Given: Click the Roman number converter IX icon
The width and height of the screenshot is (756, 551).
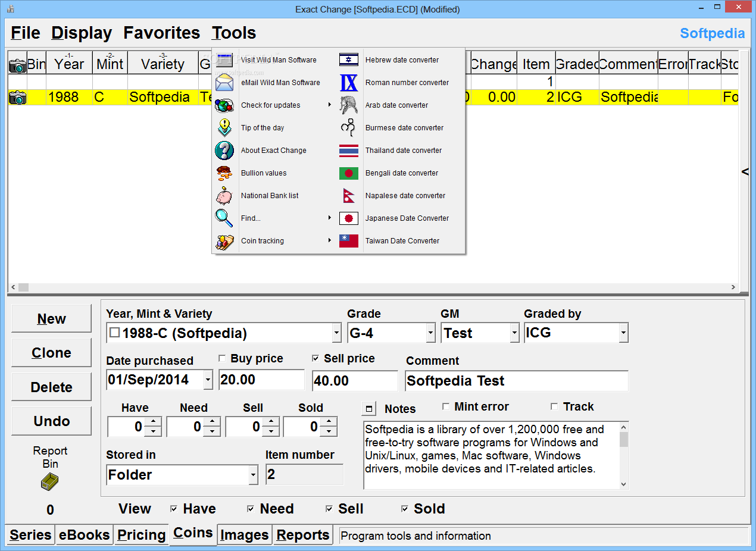Looking at the screenshot, I should [x=349, y=83].
